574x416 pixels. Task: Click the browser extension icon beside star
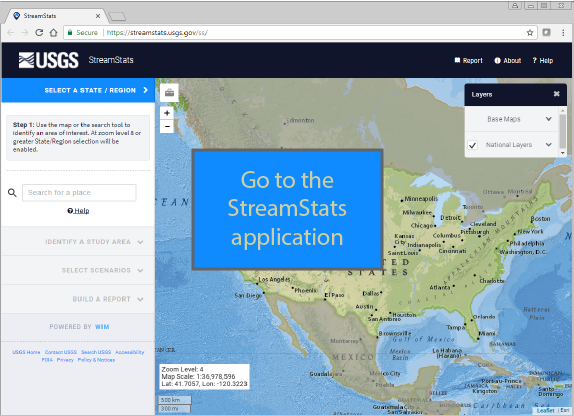(547, 32)
